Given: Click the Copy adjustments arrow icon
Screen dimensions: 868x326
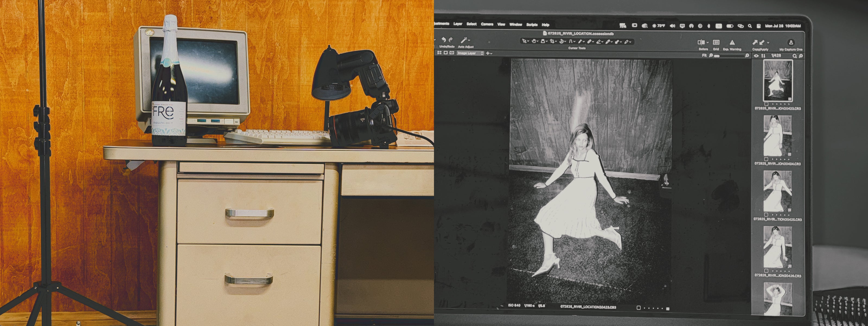Looking at the screenshot, I should (x=755, y=42).
